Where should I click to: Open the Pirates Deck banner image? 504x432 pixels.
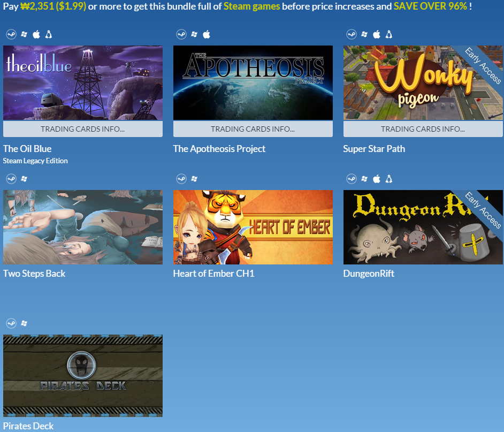click(x=83, y=376)
